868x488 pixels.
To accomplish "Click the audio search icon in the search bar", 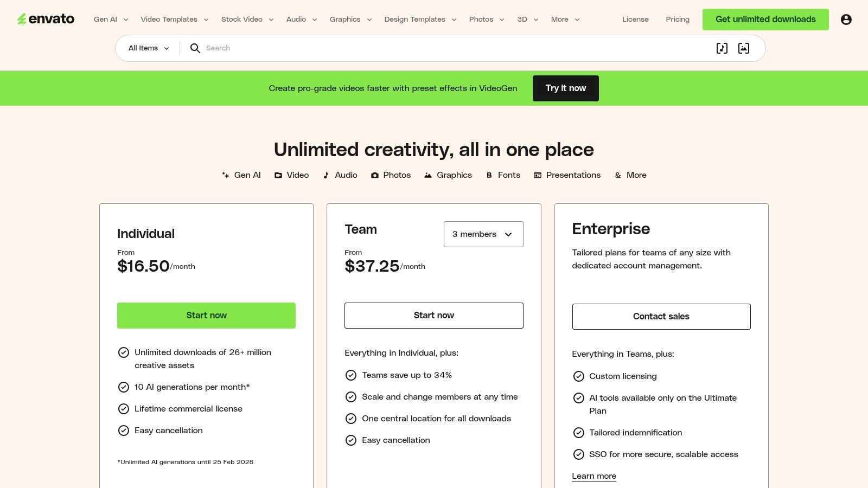I will (x=722, y=48).
